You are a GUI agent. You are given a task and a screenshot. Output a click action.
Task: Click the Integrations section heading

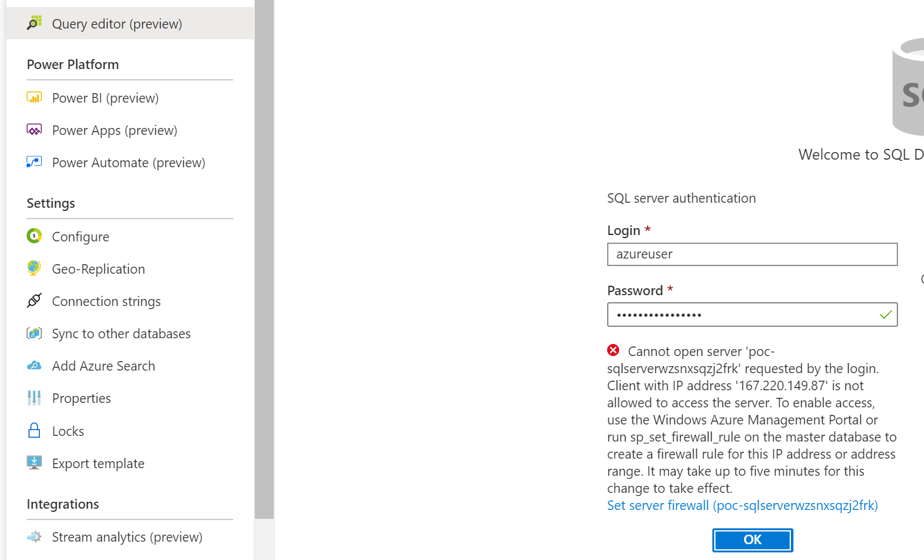click(x=63, y=504)
